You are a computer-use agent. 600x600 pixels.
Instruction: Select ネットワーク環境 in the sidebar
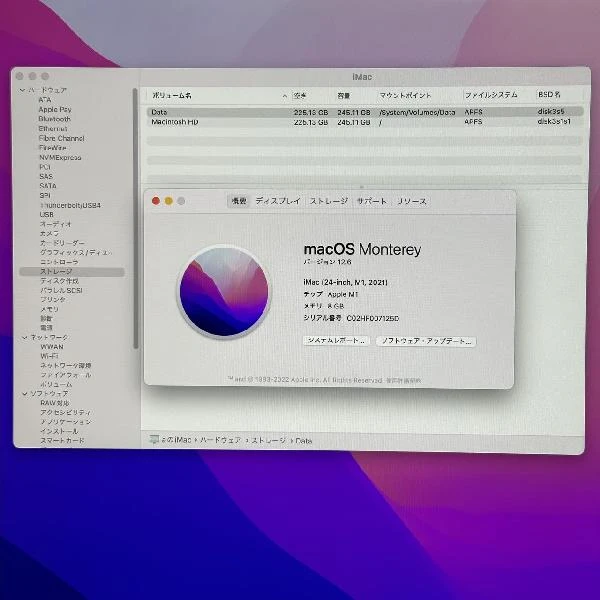point(66,365)
